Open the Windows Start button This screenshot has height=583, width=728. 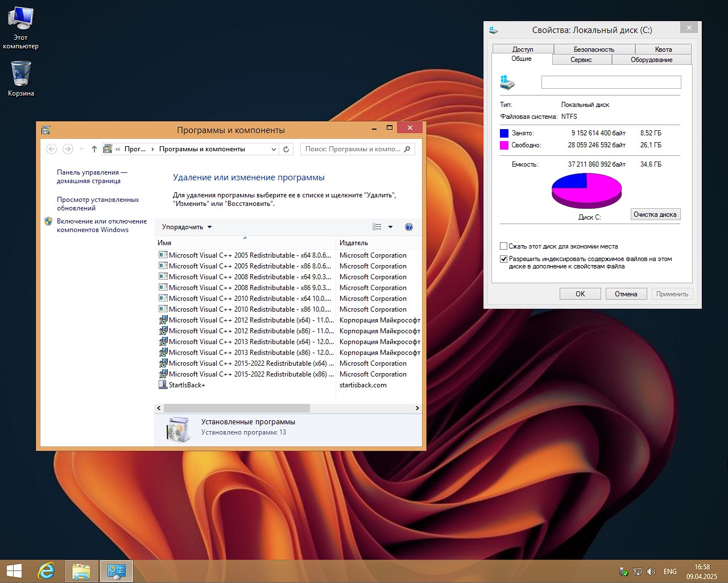point(14,570)
